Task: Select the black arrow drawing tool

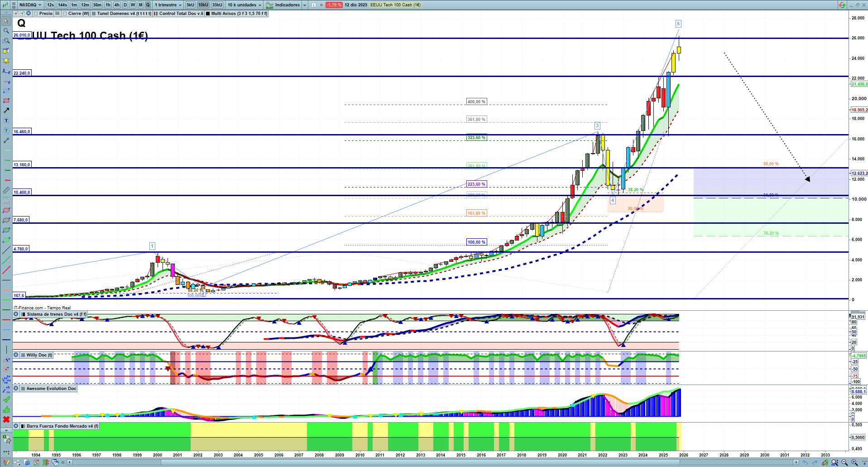Action: [x=6, y=111]
